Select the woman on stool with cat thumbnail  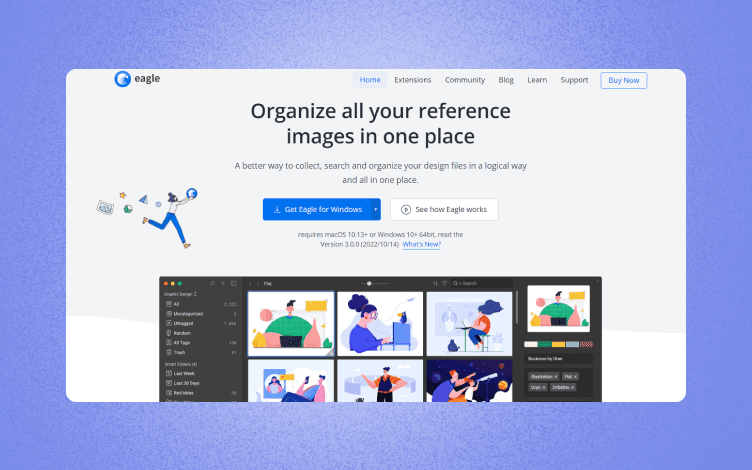point(470,324)
